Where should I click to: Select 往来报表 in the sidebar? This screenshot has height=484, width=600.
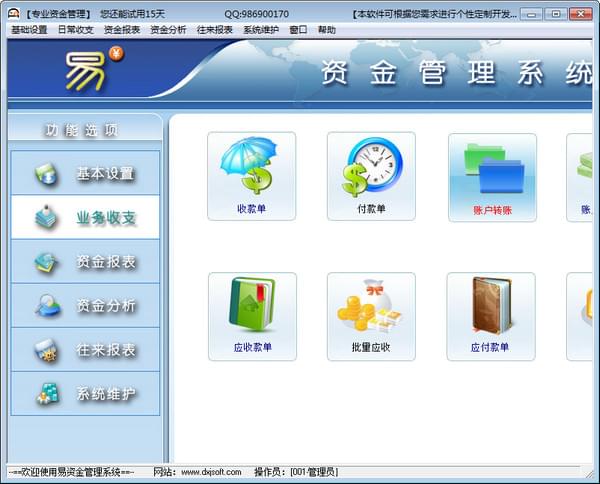tap(85, 349)
